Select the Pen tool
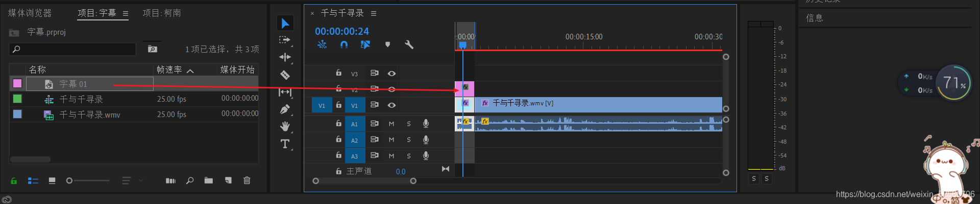Screen dimensions: 980x204 285,109
